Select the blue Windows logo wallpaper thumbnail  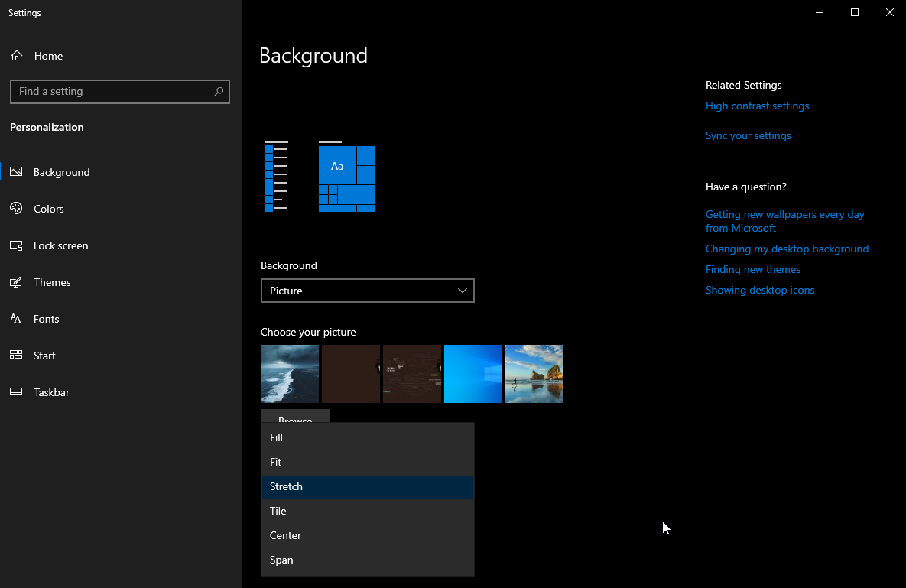tap(472, 374)
